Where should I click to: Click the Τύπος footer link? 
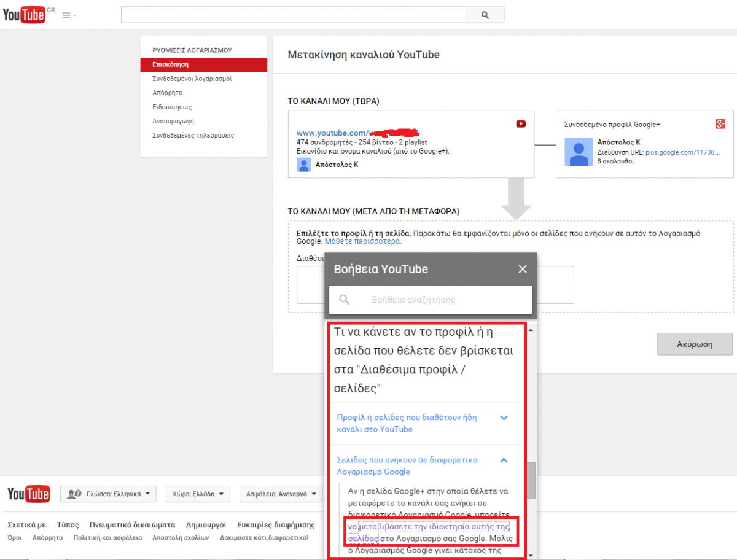coord(68,525)
